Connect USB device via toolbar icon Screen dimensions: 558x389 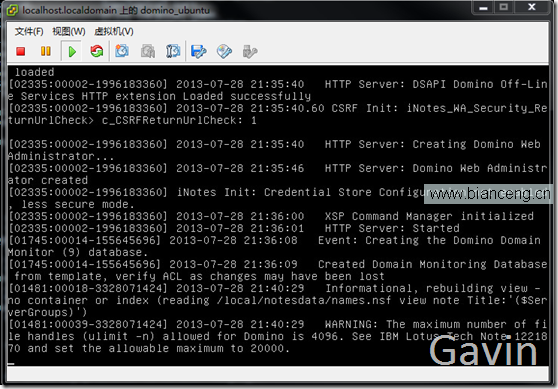click(250, 51)
